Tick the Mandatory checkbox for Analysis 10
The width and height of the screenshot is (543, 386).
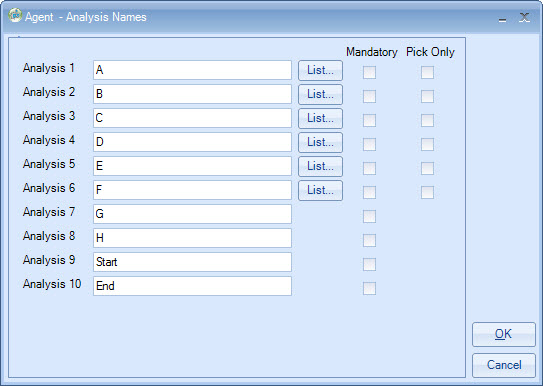(369, 288)
